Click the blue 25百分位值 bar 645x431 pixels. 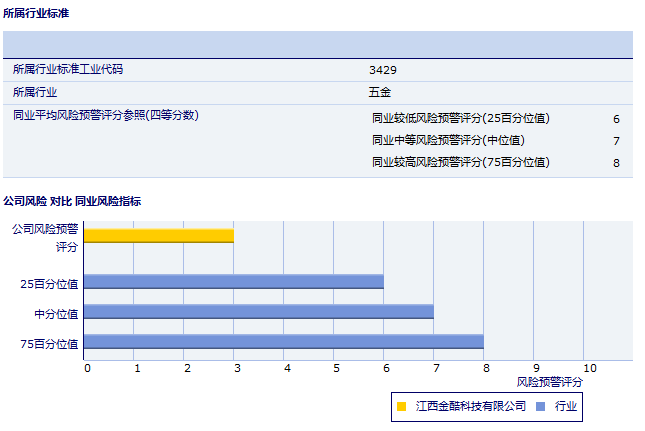233,282
